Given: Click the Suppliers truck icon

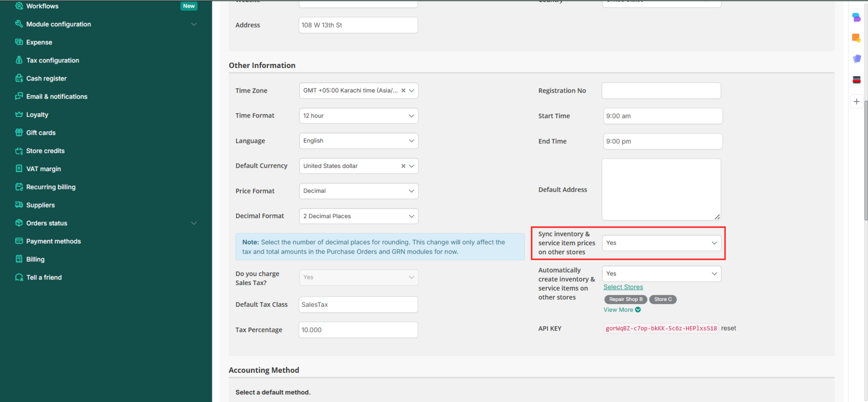Looking at the screenshot, I should pyautogui.click(x=19, y=205).
